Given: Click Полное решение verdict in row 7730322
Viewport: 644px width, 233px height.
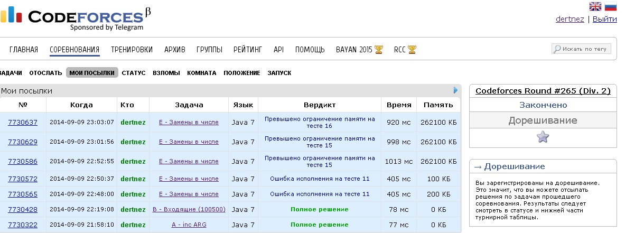Looking at the screenshot, I should [x=320, y=225].
